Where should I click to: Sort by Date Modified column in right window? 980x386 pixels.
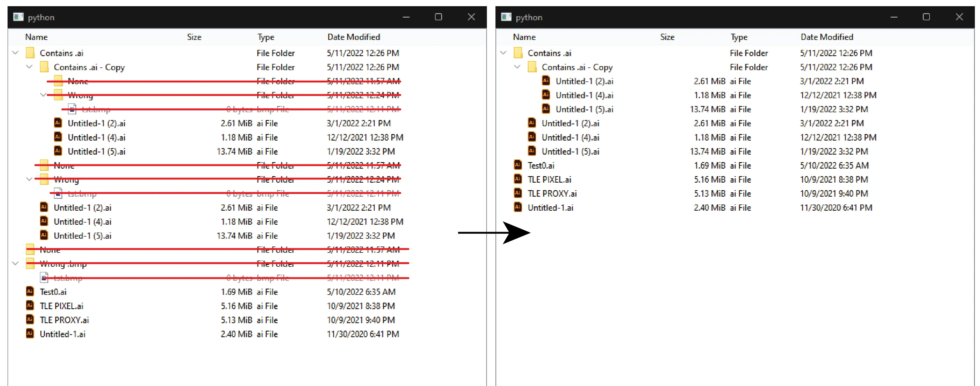click(x=827, y=37)
